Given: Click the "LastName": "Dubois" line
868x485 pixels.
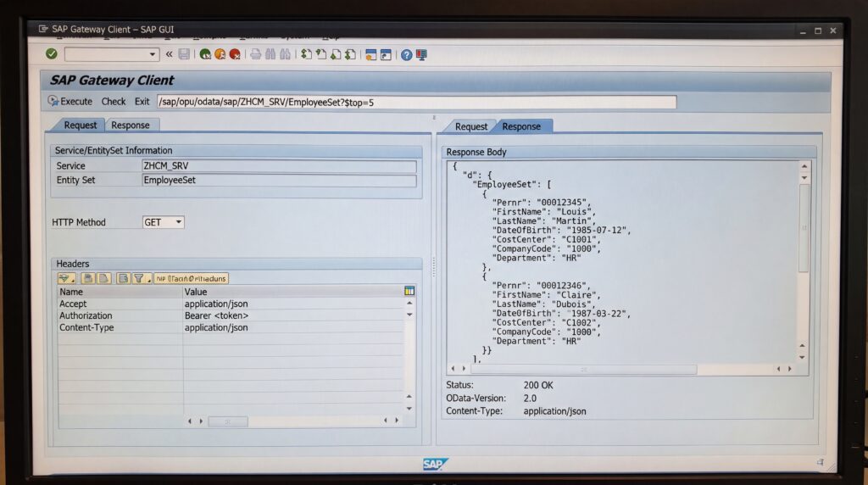Looking at the screenshot, I should [544, 304].
